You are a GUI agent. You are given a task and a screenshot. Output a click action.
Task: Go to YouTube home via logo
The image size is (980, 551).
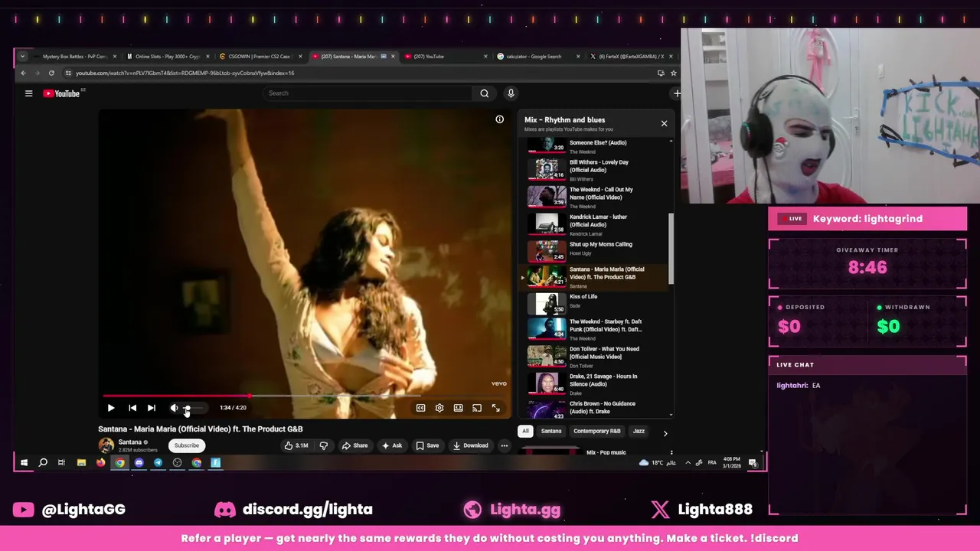click(x=62, y=93)
